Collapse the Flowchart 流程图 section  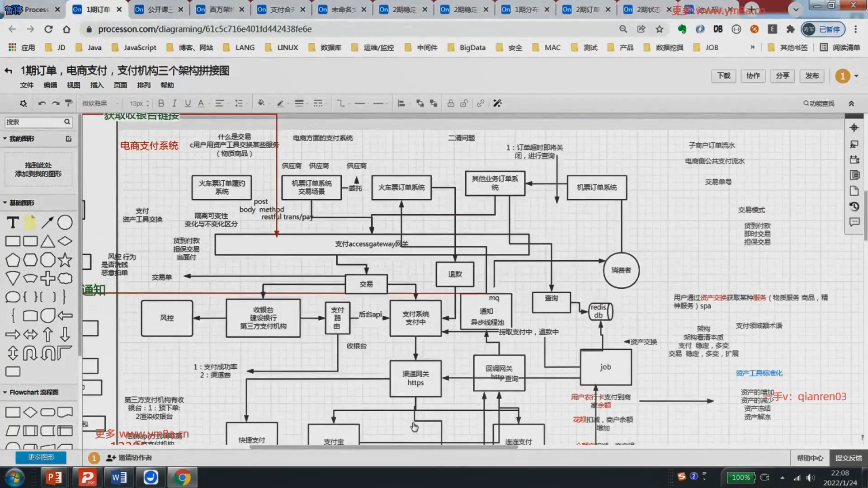tap(33, 392)
